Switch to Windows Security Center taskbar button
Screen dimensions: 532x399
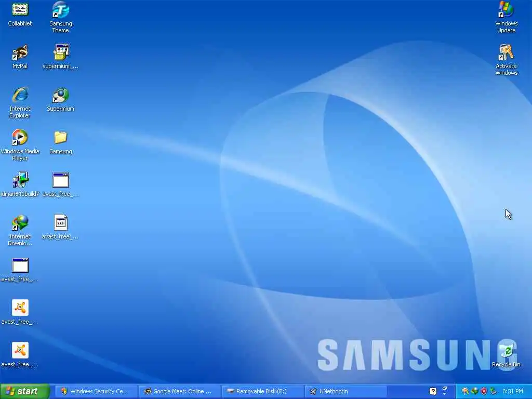pos(96,391)
